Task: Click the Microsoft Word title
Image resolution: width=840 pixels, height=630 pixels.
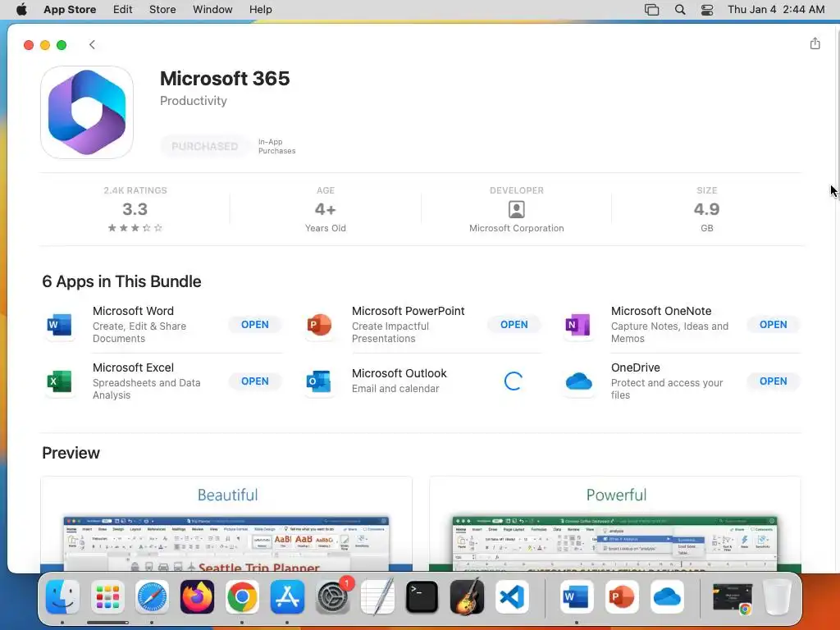Action: (x=133, y=311)
